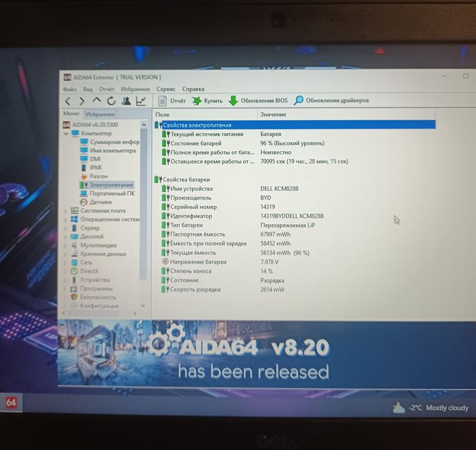Click the Конфигурация tree icon
The height and width of the screenshot is (450, 476).
[74, 306]
